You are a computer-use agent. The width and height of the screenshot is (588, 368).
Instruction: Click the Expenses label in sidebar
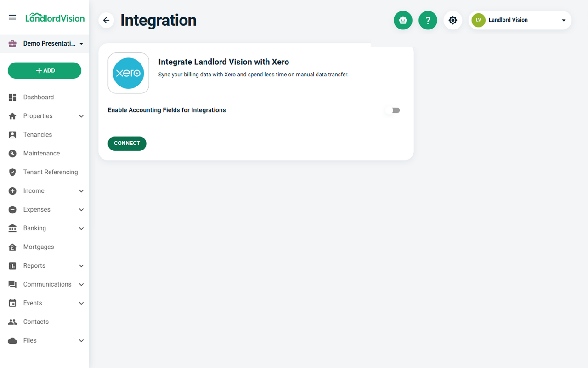tap(37, 210)
